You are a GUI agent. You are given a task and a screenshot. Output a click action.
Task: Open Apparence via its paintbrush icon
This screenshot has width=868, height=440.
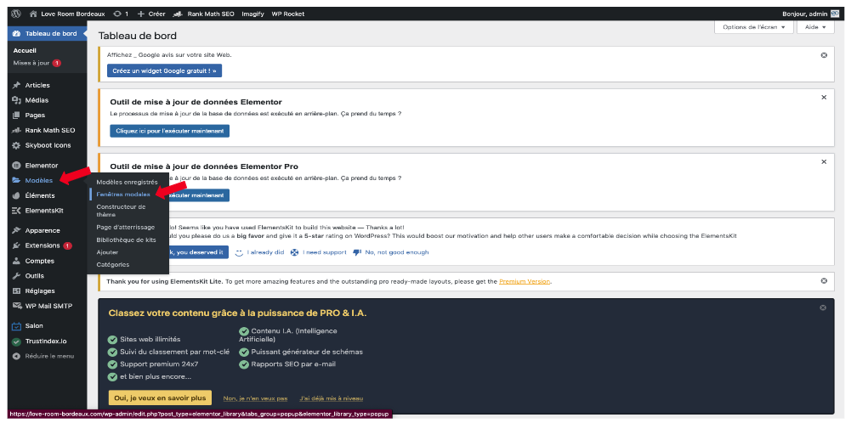click(17, 230)
